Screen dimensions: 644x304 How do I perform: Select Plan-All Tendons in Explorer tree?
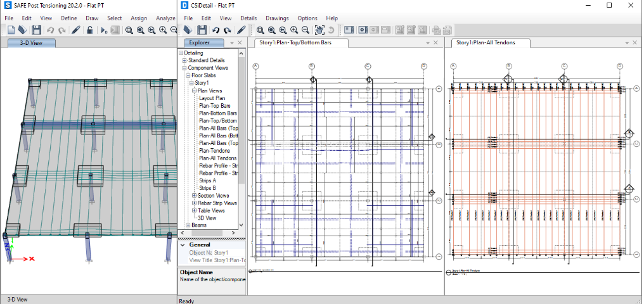[217, 158]
